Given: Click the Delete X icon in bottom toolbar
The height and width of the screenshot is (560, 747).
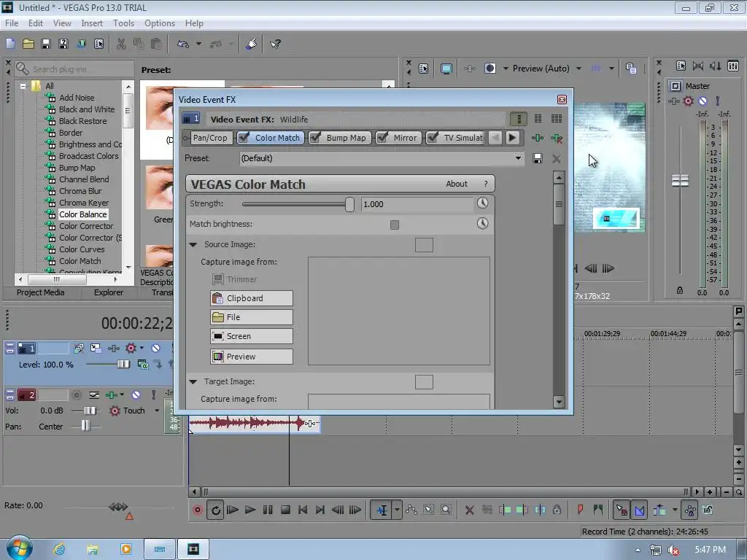Looking at the screenshot, I should click(469, 510).
